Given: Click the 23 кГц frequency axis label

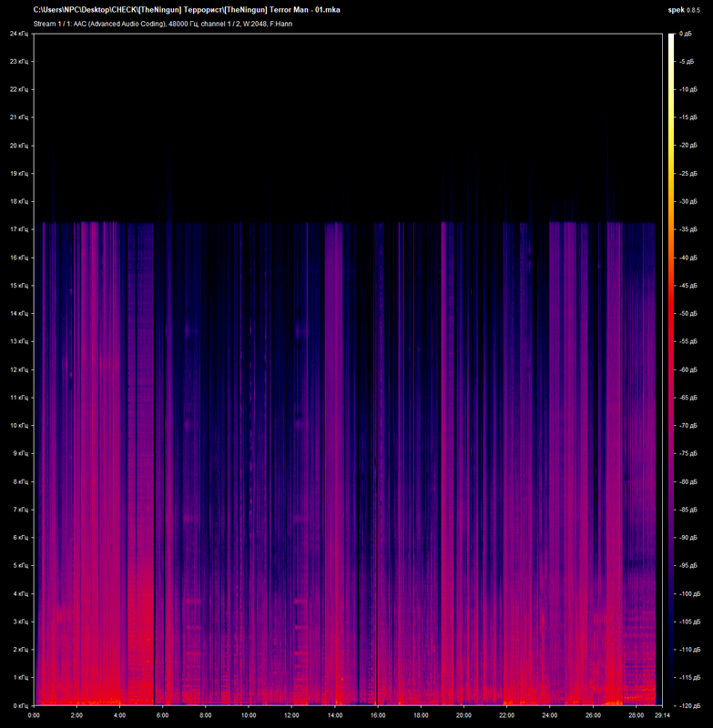Looking at the screenshot, I should [19, 61].
